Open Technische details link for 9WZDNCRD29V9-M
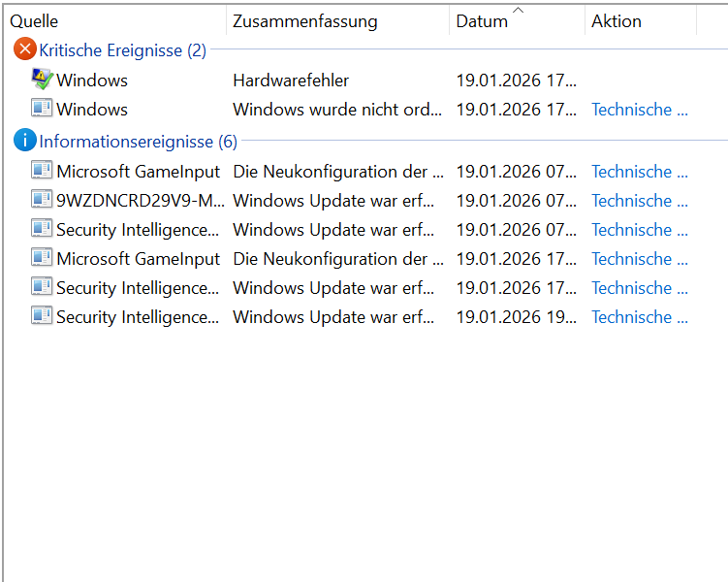The image size is (728, 582). point(640,201)
